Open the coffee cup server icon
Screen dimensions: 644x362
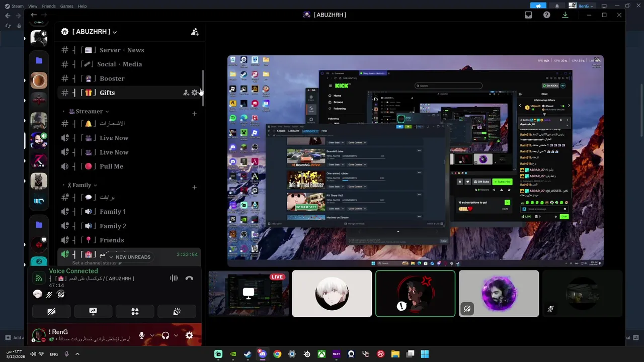coord(39,80)
